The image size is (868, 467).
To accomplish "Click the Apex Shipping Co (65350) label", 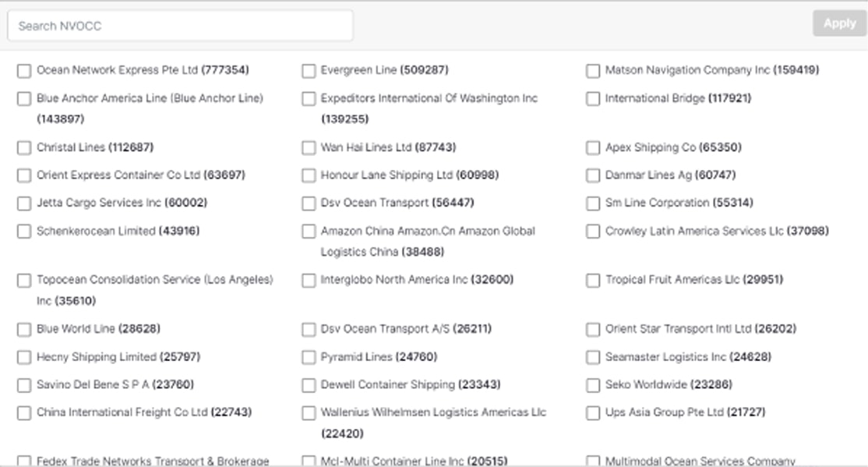I will click(673, 147).
